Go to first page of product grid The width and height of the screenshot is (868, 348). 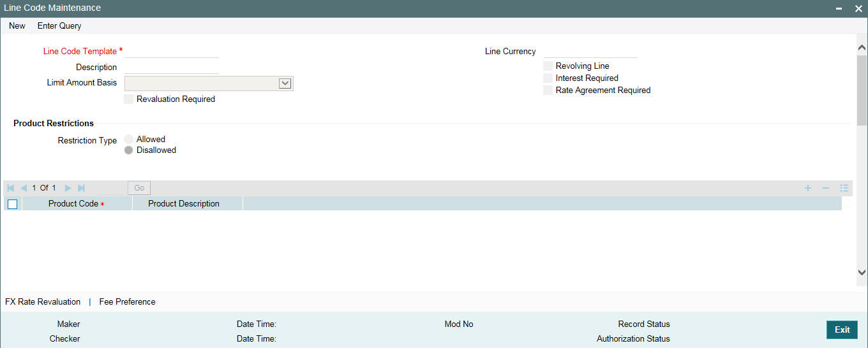(x=11, y=188)
